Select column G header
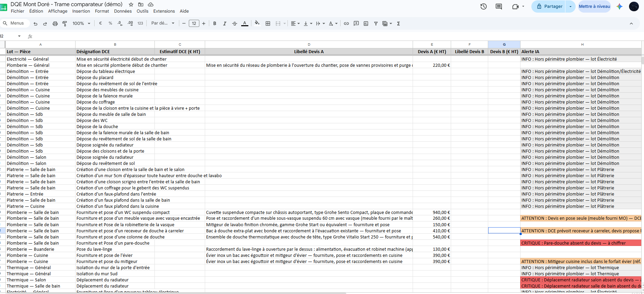The image size is (644, 294). [504, 44]
